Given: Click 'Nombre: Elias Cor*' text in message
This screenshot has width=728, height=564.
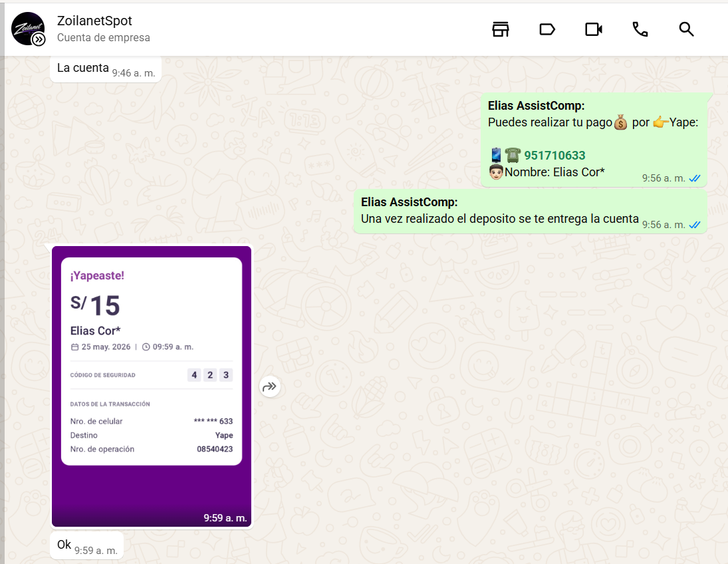Looking at the screenshot, I should 554,172.
